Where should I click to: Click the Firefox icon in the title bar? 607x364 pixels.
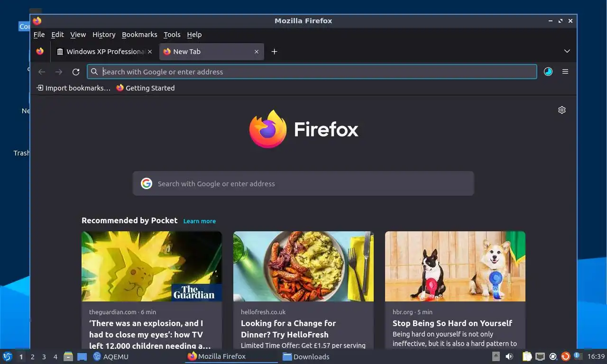[37, 21]
